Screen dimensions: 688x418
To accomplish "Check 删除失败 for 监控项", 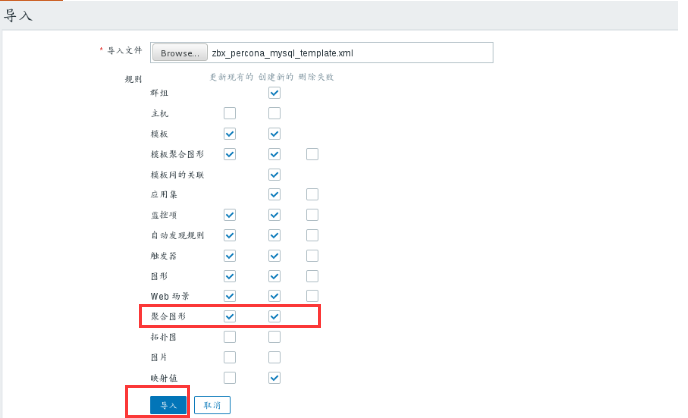I will (312, 215).
